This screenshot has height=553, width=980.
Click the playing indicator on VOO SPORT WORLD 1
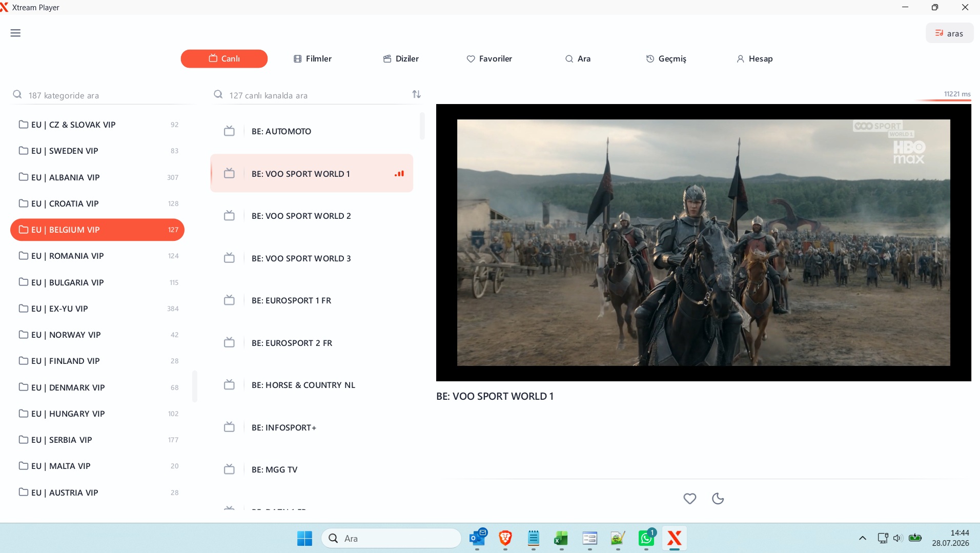click(x=399, y=174)
